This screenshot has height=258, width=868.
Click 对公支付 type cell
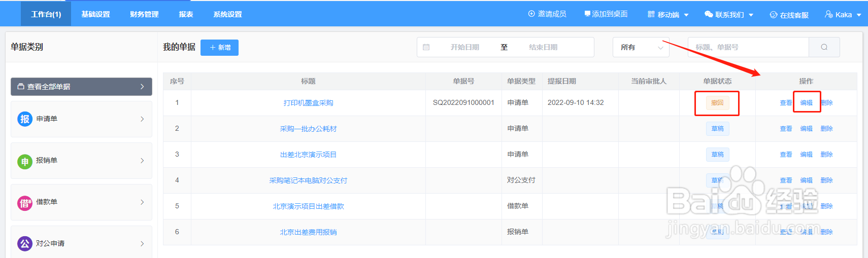pos(521,180)
